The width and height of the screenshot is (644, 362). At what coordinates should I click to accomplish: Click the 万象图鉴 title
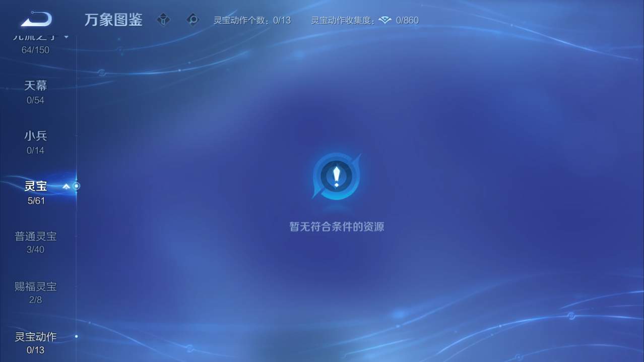(x=113, y=20)
